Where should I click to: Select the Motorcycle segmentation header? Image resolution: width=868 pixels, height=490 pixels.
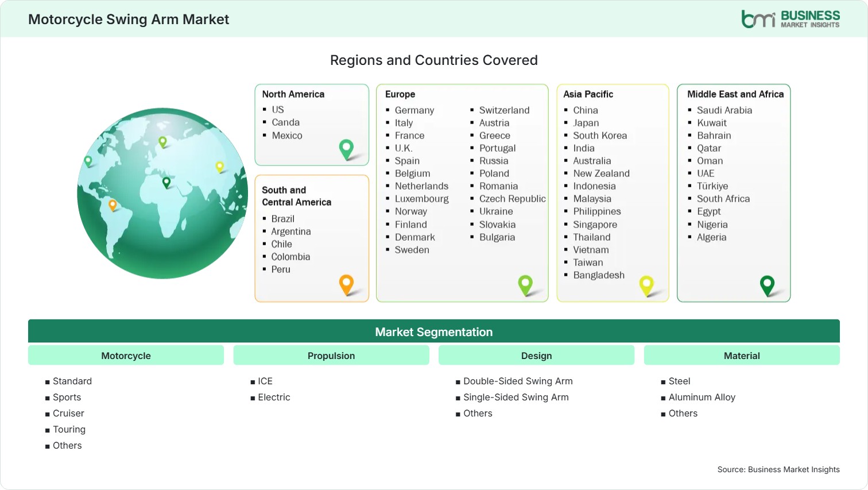126,356
